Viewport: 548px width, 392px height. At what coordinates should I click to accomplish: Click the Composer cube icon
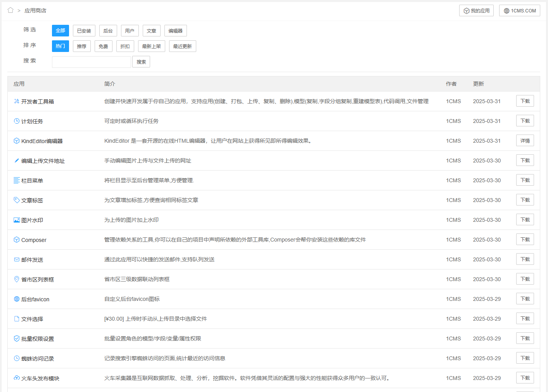click(17, 240)
